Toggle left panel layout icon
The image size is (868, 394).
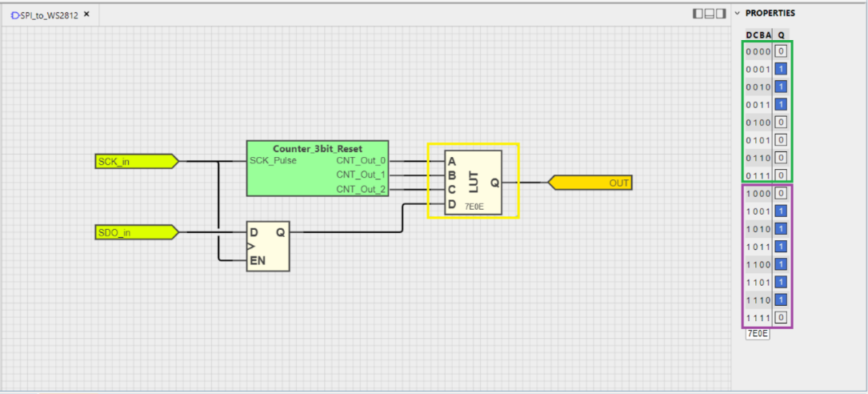click(698, 14)
